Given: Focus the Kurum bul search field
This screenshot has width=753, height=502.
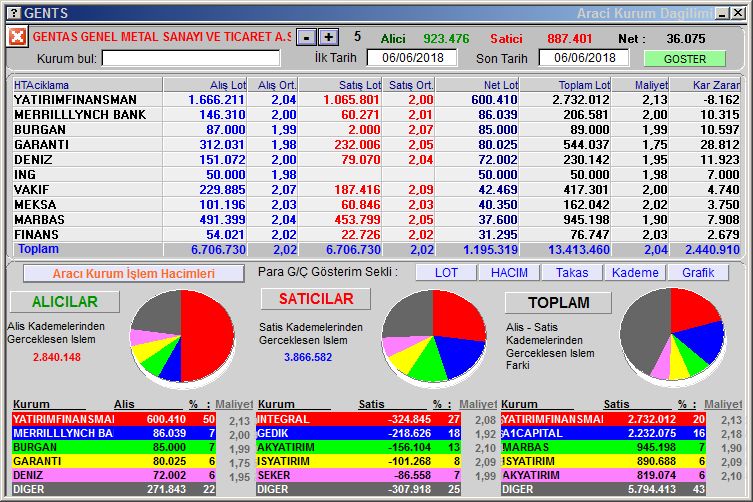Looking at the screenshot, I should click(x=191, y=59).
